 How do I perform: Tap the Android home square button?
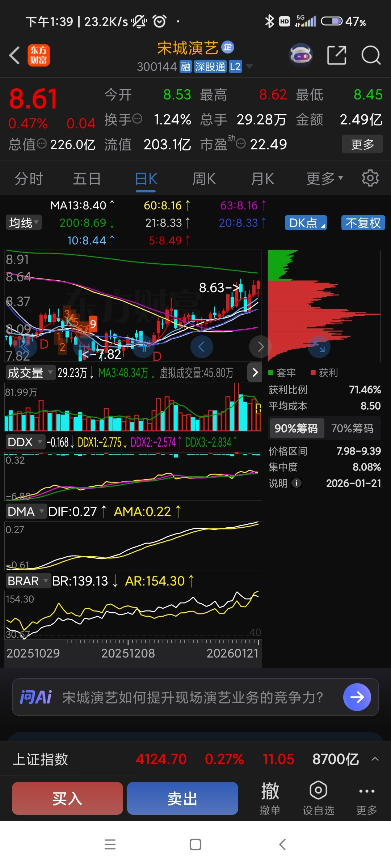[195, 844]
